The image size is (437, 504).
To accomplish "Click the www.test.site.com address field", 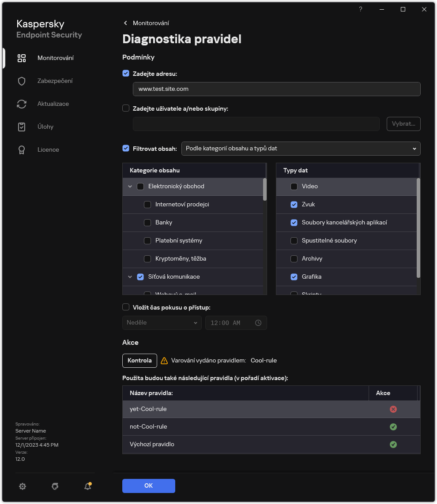I will pyautogui.click(x=276, y=89).
